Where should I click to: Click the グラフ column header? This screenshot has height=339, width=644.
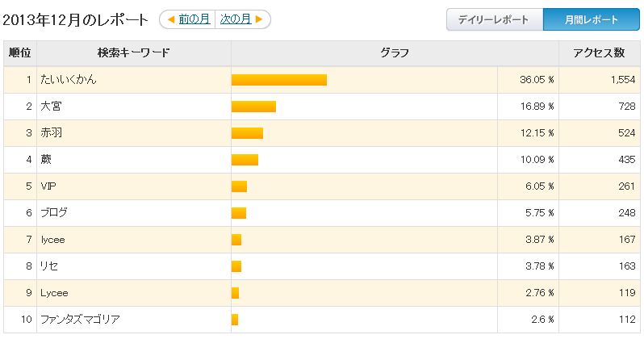(395, 53)
